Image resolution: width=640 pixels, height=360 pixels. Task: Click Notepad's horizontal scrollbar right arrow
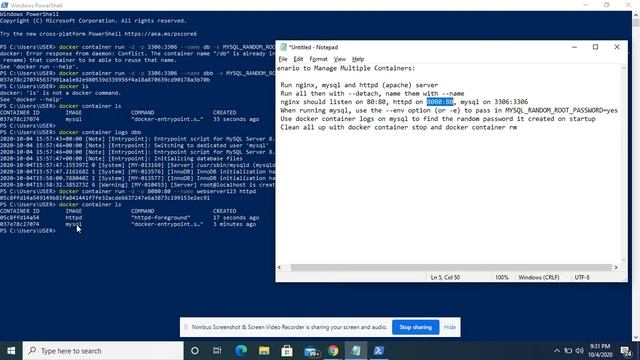pos(616,267)
